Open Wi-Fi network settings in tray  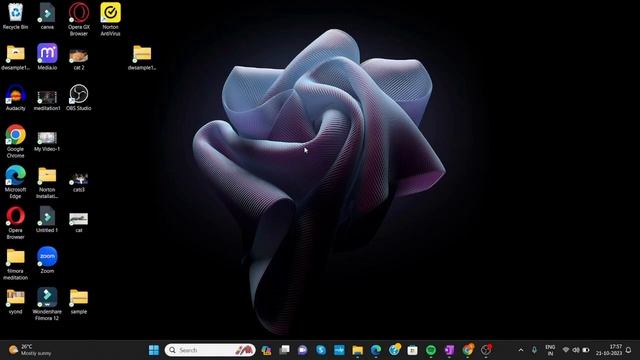tap(566, 350)
